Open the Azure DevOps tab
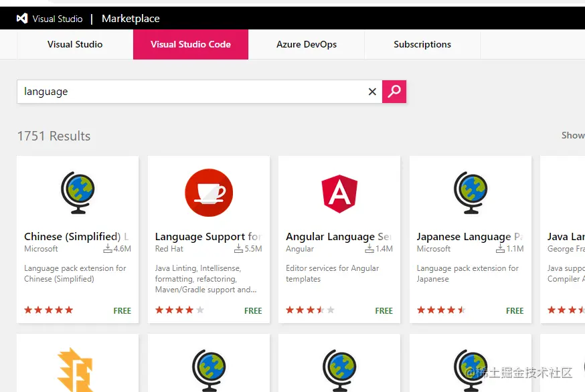 click(307, 44)
